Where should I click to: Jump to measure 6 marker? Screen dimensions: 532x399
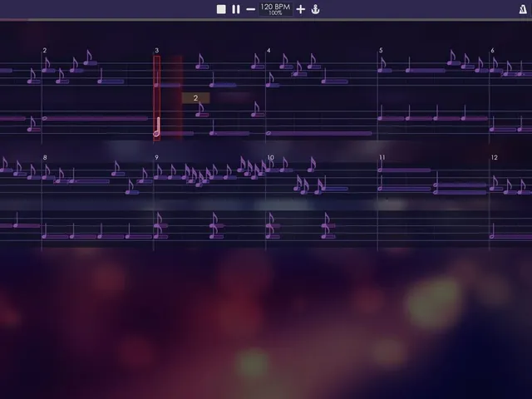492,50
